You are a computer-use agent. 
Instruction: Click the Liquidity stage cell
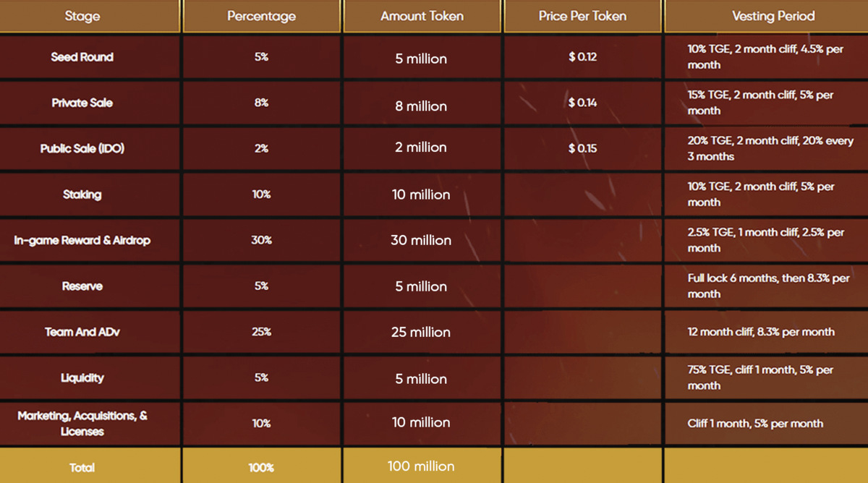point(82,377)
